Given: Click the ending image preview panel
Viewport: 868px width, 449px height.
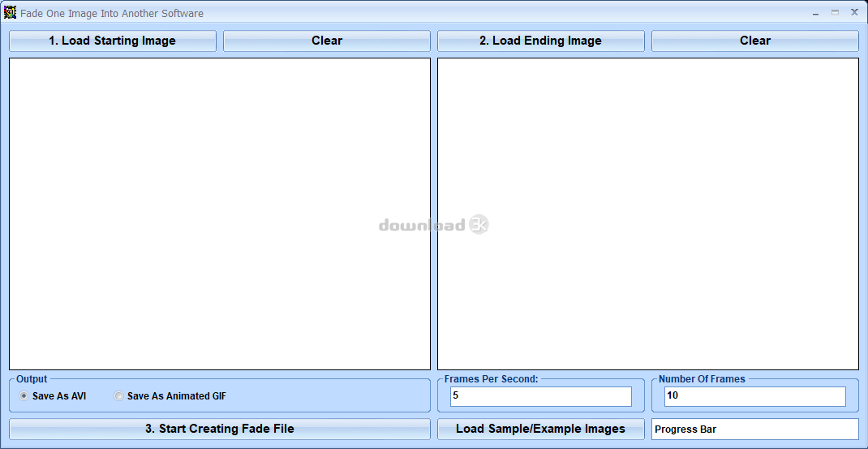Looking at the screenshot, I should [x=648, y=214].
